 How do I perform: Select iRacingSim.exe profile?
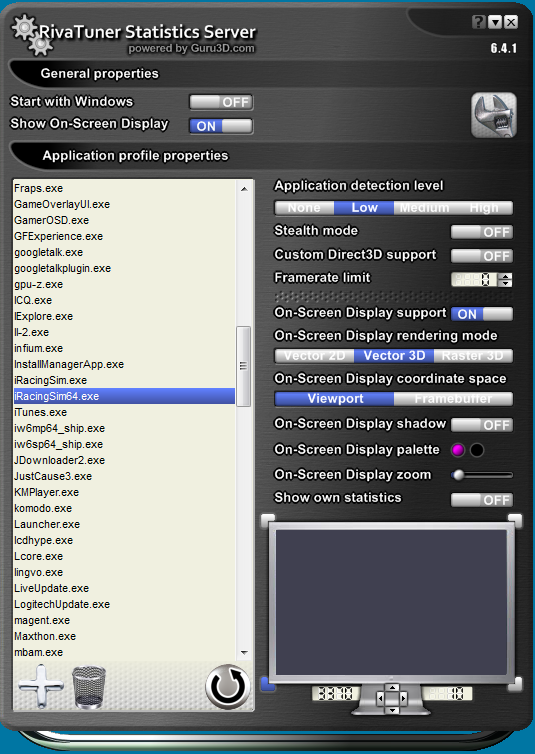(x=124, y=380)
